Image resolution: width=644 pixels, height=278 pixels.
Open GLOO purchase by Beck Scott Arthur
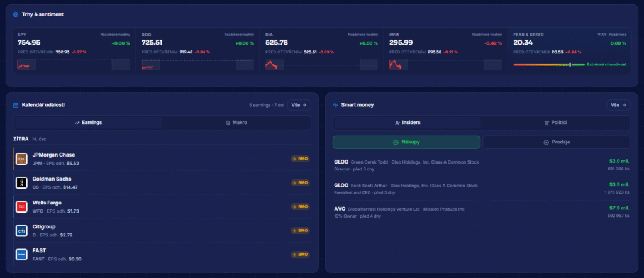[481, 189]
